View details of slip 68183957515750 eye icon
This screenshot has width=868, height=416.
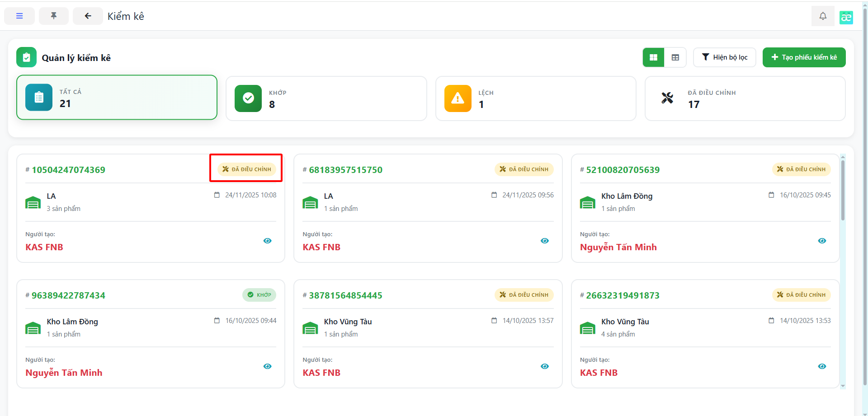[x=545, y=241]
